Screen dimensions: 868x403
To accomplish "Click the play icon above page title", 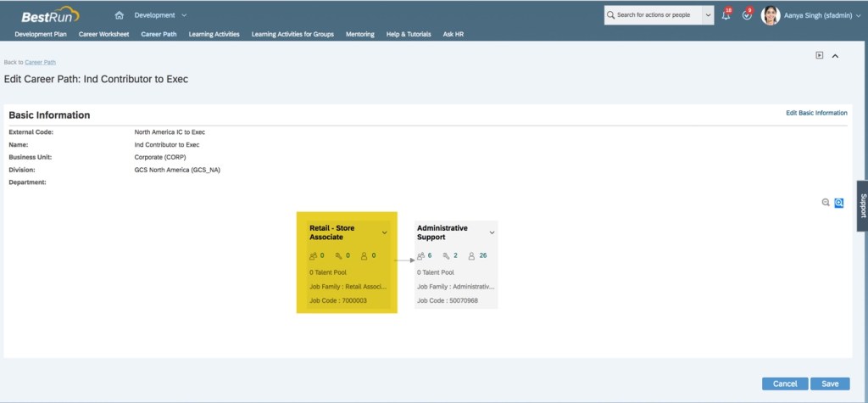I will (820, 56).
